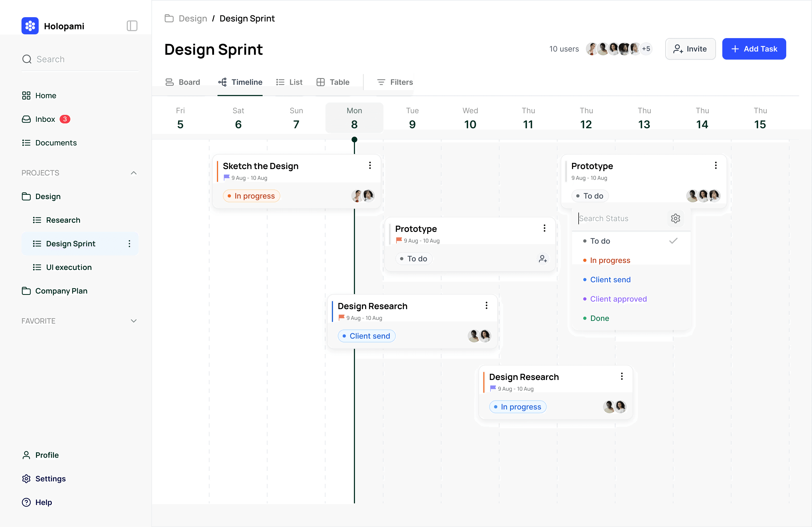Viewport: 812px width, 527px height.
Task: Click the Holopami logo icon
Action: [30, 25]
